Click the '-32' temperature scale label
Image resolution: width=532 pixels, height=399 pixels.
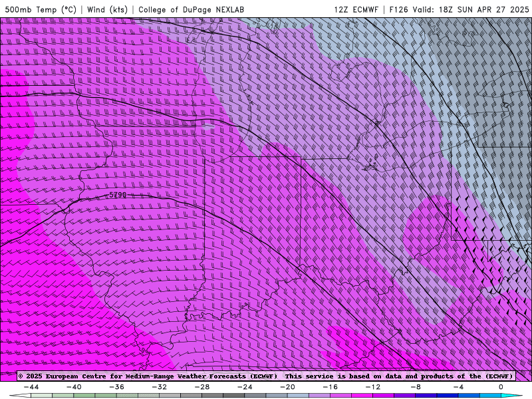[x=160, y=387]
